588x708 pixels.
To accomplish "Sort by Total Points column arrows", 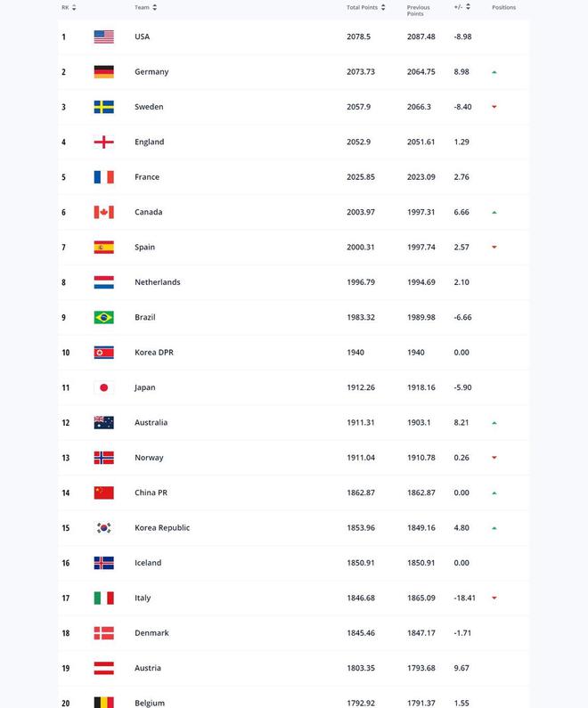I will tap(383, 8).
